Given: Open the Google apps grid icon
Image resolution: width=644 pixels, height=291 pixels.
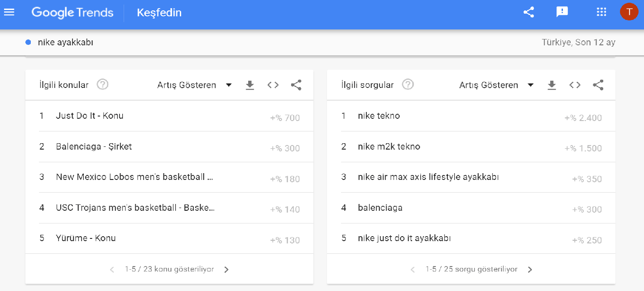Looking at the screenshot, I should (x=601, y=12).
